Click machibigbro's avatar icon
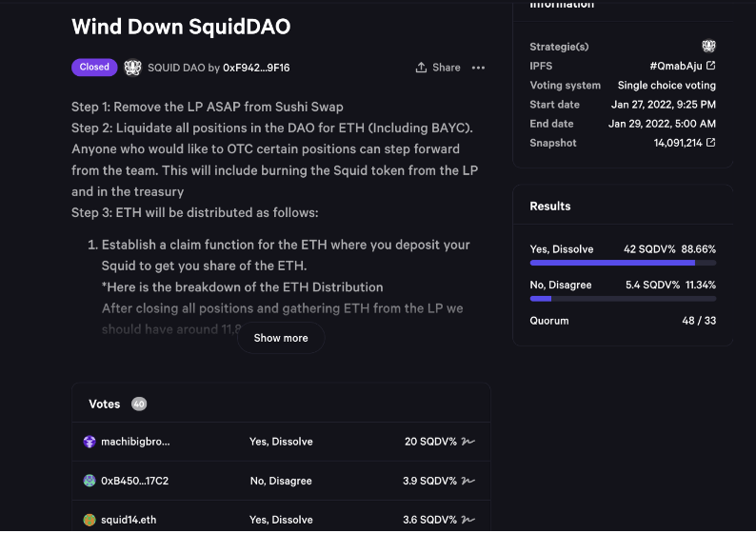Viewport: 756px width, 533px height. tap(90, 442)
